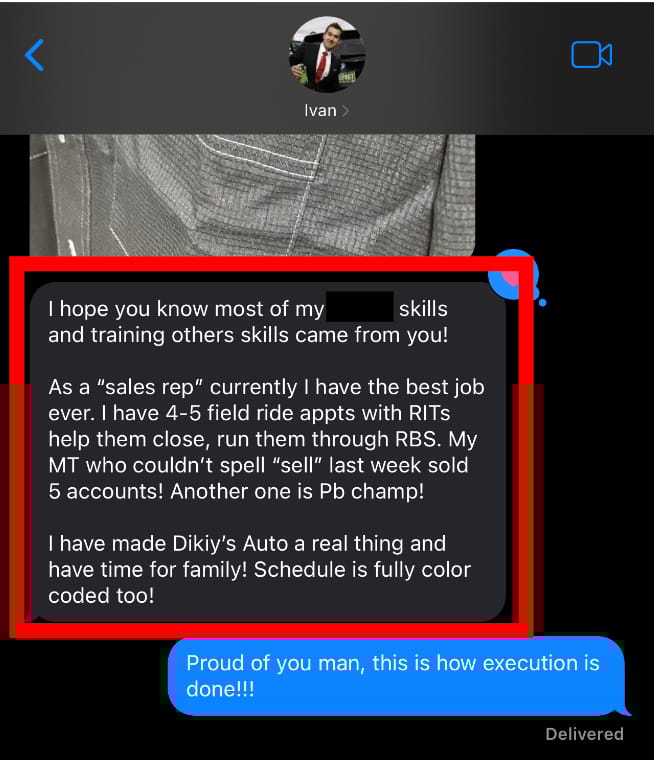Select the "I hope you know" paragraph
Screen dimensions: 654x760
tap(248, 322)
